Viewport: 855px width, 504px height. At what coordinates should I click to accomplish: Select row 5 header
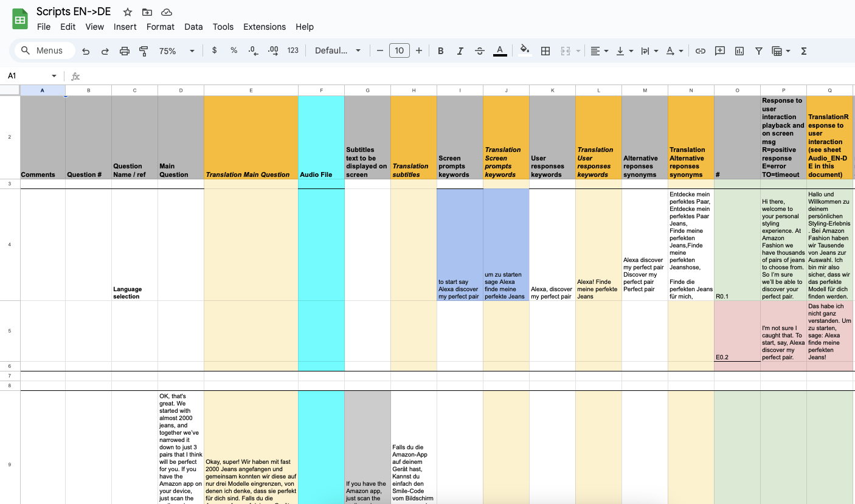[10, 331]
